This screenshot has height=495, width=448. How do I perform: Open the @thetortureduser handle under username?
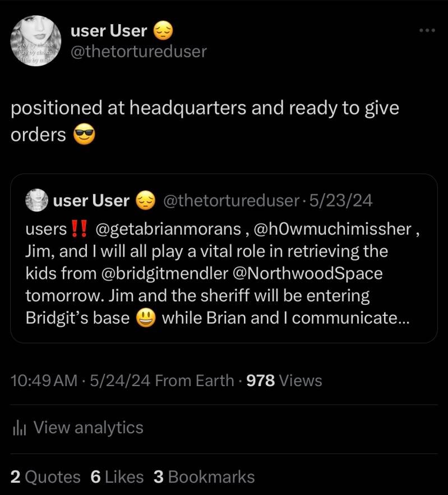pyautogui.click(x=138, y=52)
